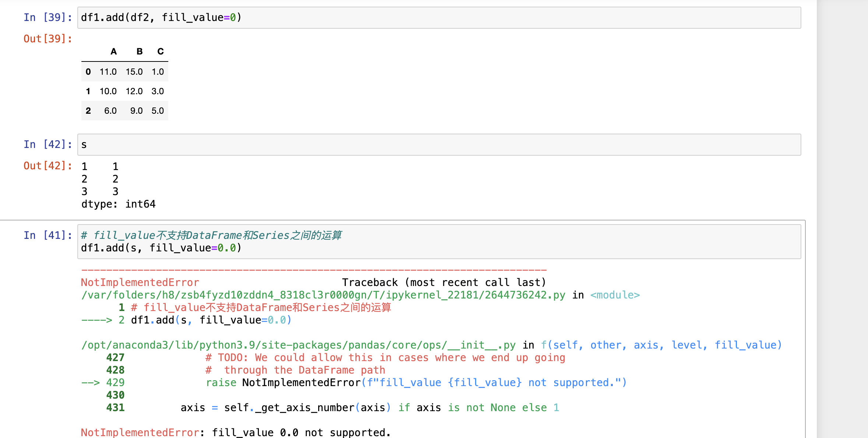Click the code cell containing s
The height and width of the screenshot is (438, 868).
pyautogui.click(x=439, y=145)
